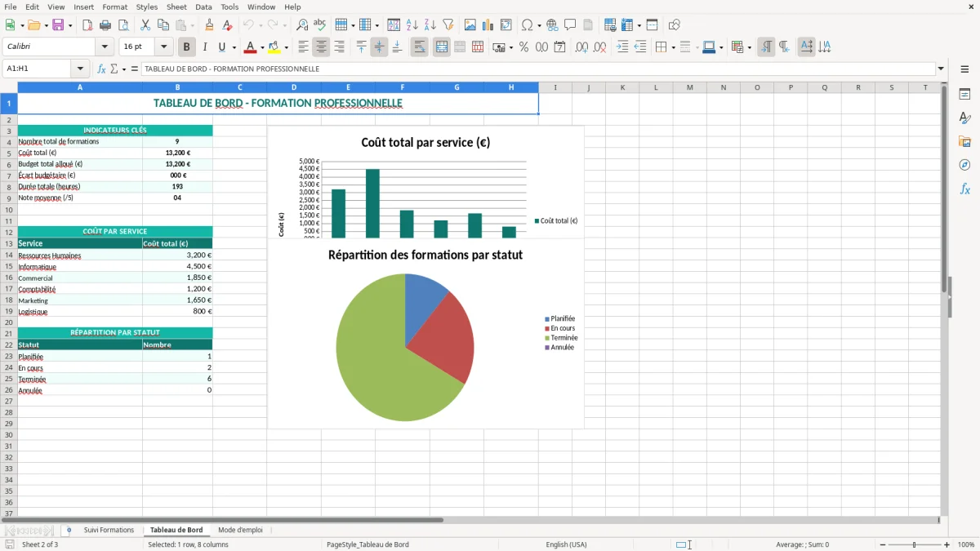Open the Functions fx sidebar icon
Viewport: 980px width, 551px height.
[964, 189]
